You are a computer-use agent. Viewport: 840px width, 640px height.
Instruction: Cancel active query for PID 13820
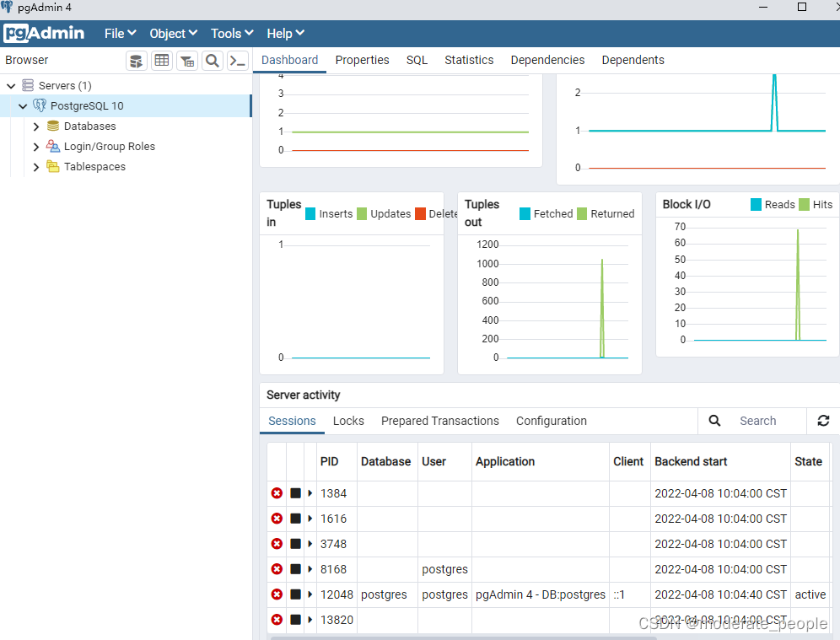[x=295, y=619]
